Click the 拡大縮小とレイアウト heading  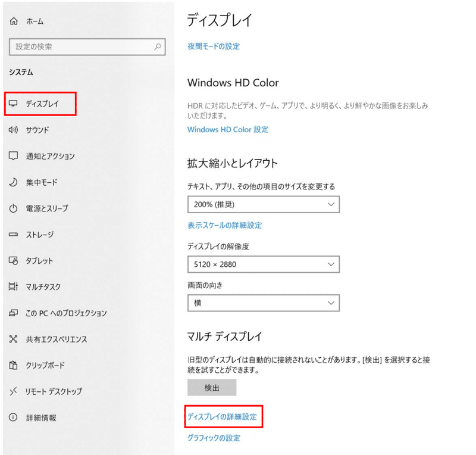(x=232, y=163)
